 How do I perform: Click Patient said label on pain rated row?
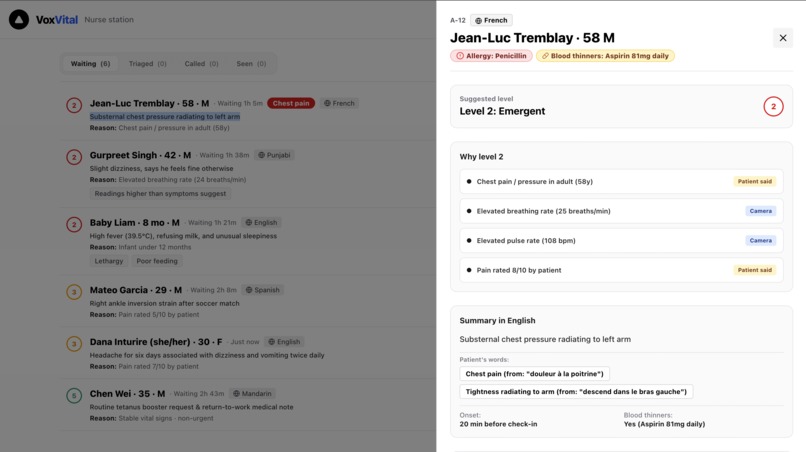755,270
